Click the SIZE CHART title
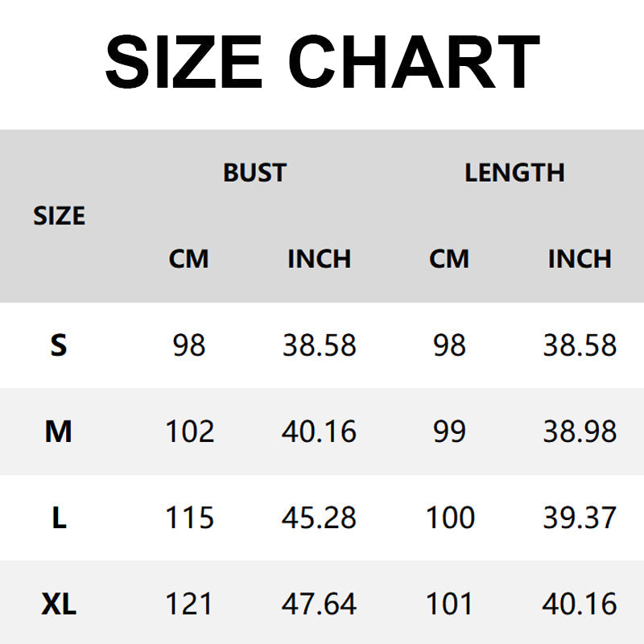The height and width of the screenshot is (644, 644). [x=322, y=63]
